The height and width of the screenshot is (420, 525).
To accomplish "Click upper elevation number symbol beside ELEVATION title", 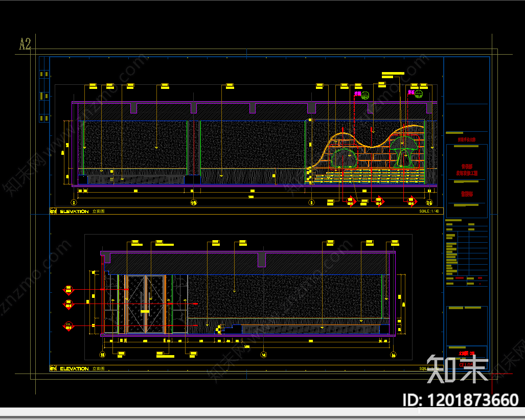I will (x=53, y=211).
